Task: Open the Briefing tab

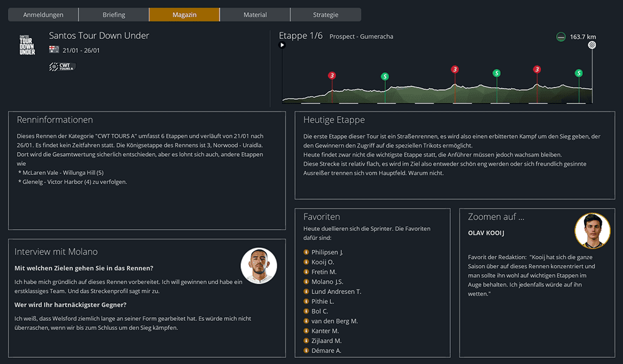Action: click(x=114, y=15)
